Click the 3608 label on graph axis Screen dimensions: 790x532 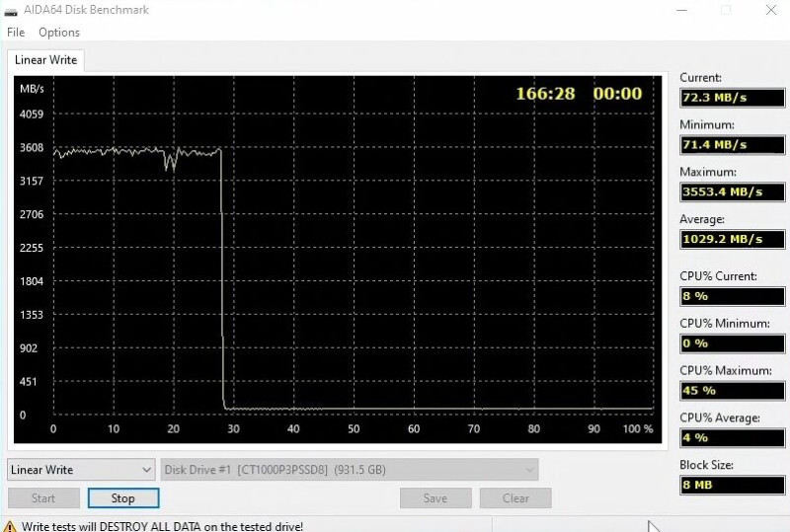[32, 148]
